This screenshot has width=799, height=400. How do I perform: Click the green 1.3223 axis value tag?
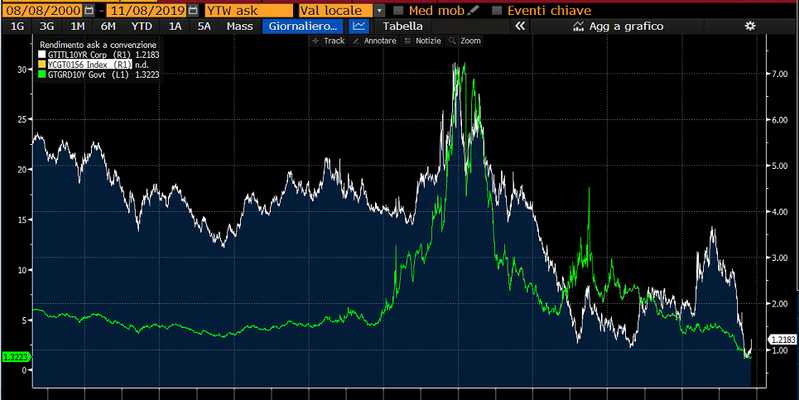[16, 357]
